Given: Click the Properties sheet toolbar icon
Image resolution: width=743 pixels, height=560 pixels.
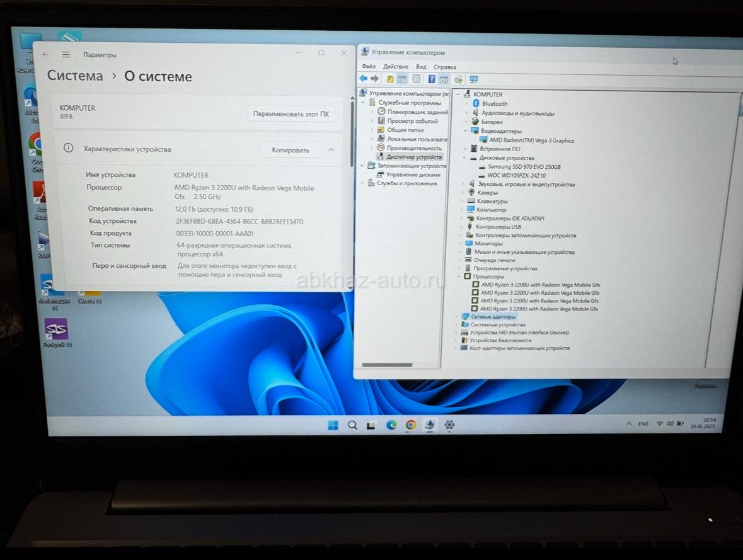Looking at the screenshot, I should tap(417, 79).
